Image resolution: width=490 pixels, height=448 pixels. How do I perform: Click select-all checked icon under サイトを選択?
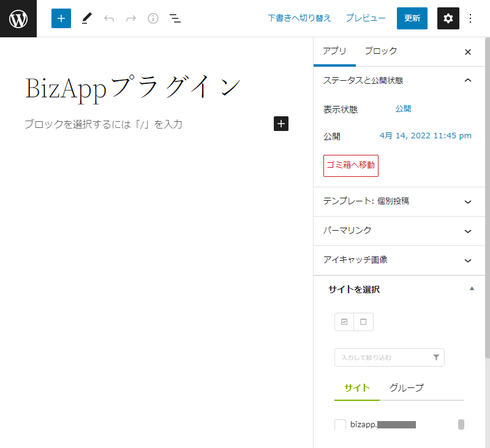tap(344, 322)
